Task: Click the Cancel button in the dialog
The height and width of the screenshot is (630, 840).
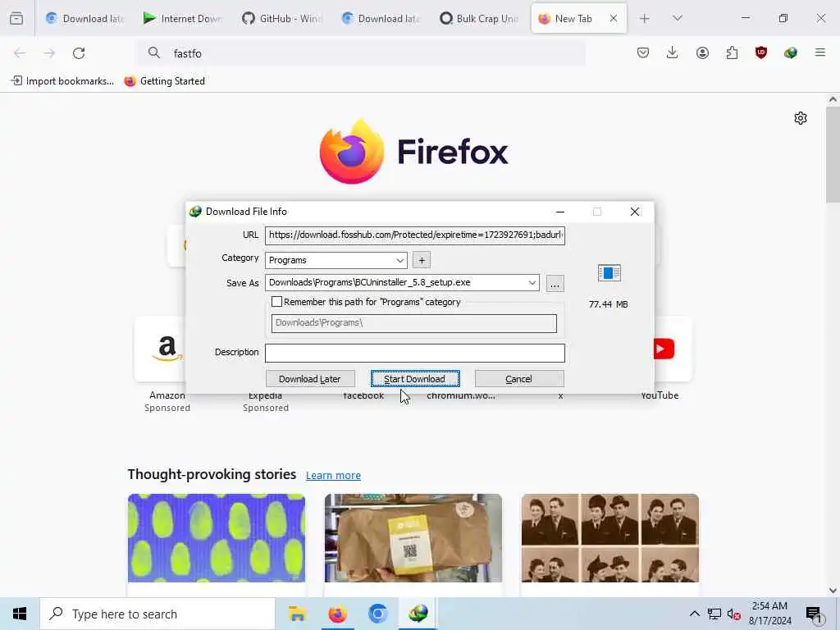Action: (519, 379)
